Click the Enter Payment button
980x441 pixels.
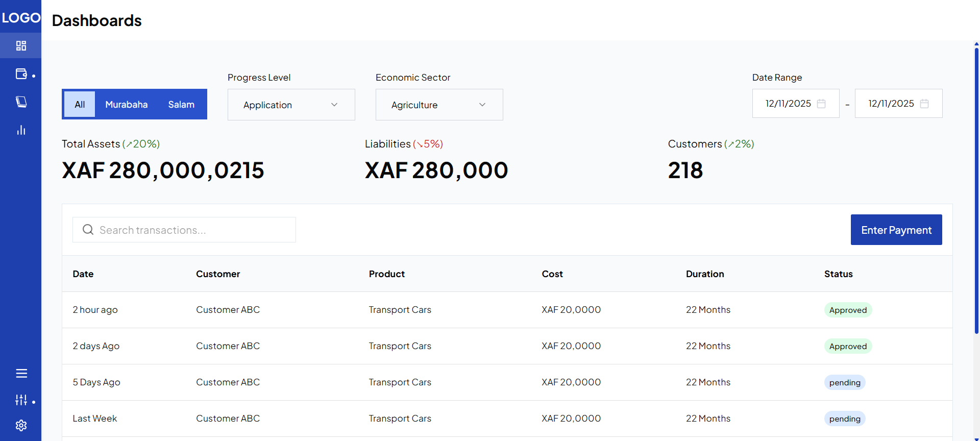[896, 230]
